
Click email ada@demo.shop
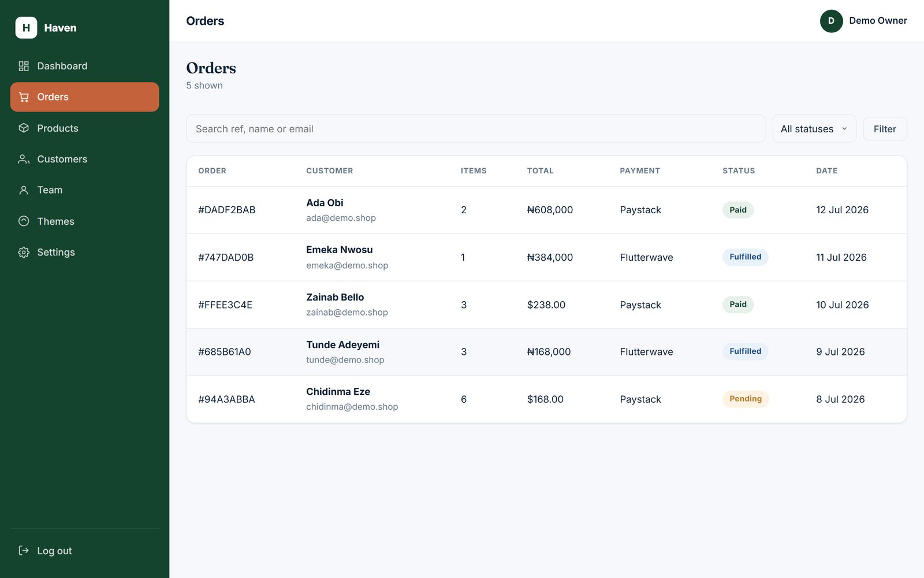pyautogui.click(x=341, y=218)
